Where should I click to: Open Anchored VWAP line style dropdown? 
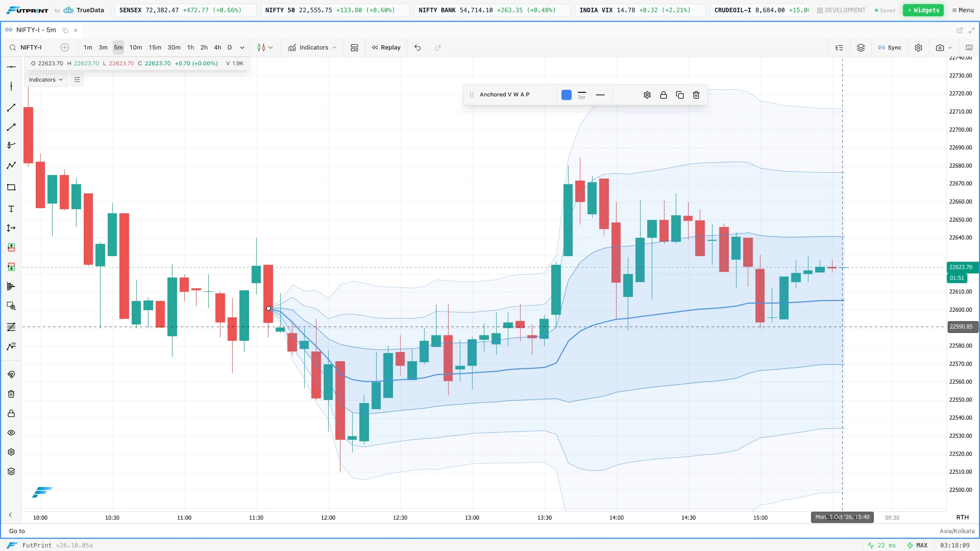[x=600, y=95]
